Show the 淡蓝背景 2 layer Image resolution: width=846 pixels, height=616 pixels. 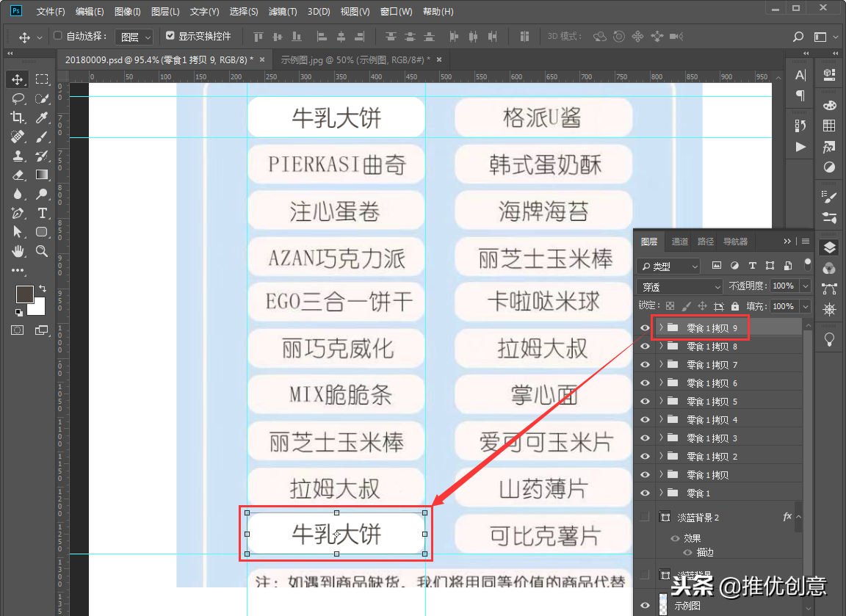click(x=644, y=518)
